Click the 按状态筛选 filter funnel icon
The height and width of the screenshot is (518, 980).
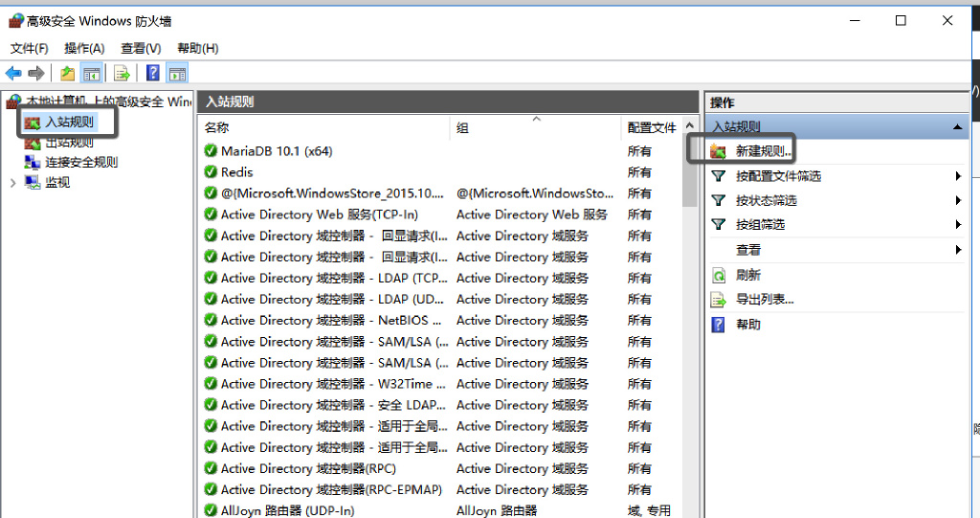(719, 200)
